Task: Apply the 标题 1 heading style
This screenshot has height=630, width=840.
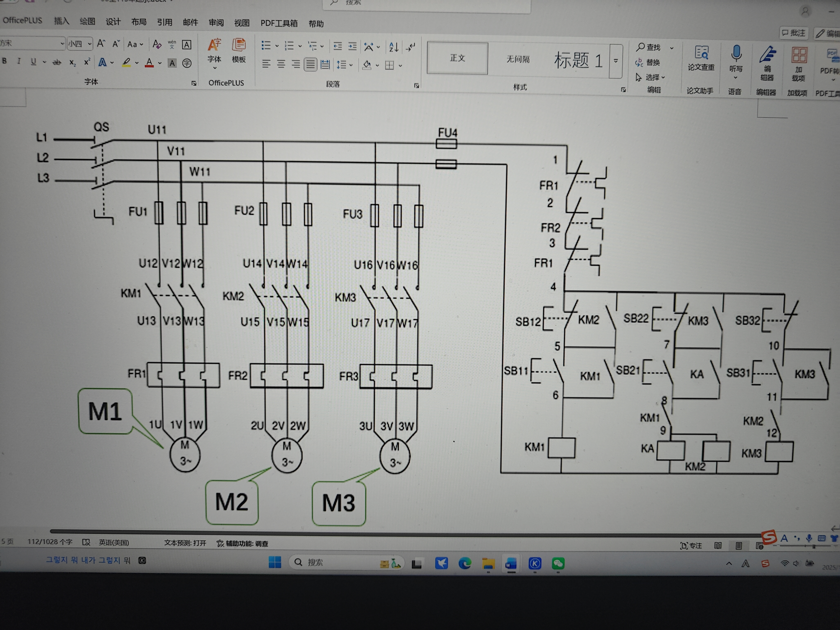Action: click(579, 60)
